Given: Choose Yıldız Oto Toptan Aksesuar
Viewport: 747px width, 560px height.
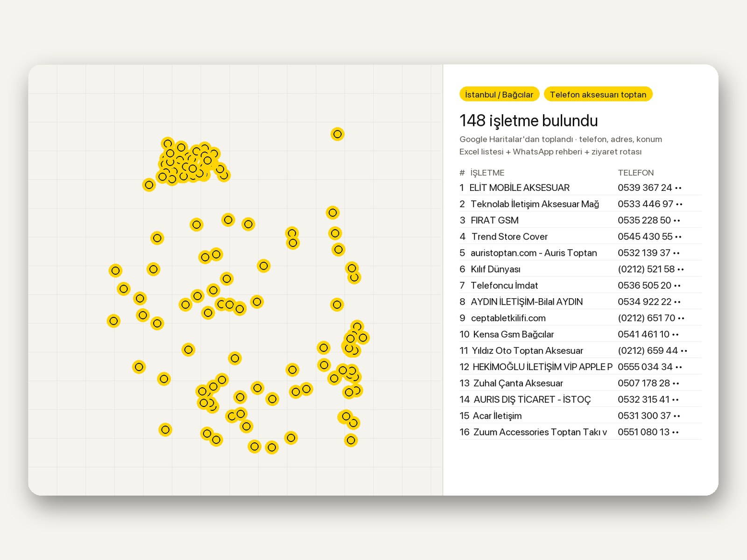Looking at the screenshot, I should 580,350.
